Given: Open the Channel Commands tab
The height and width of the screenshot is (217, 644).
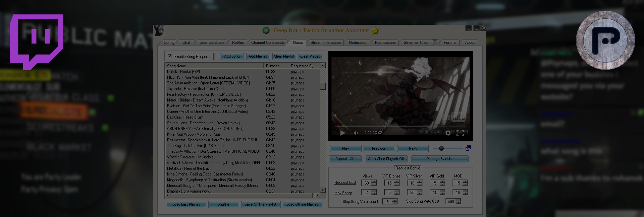Looking at the screenshot, I should 268,43.
